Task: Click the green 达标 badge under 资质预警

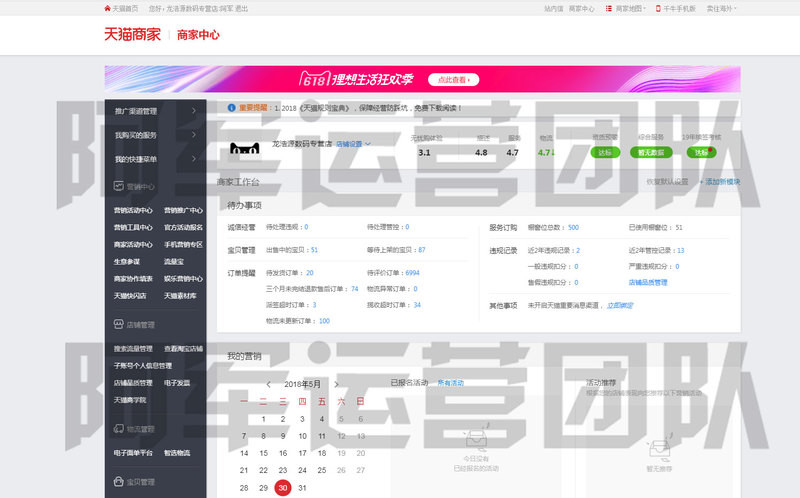Action: 605,152
